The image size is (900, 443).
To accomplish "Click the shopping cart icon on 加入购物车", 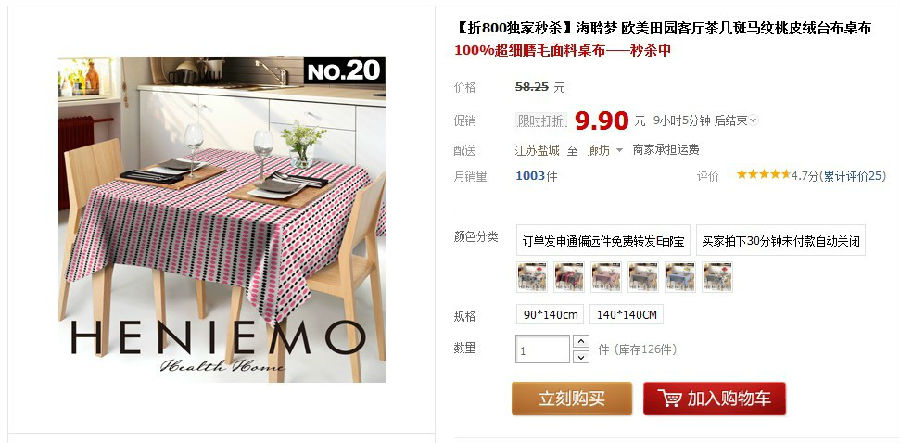I will click(x=669, y=398).
